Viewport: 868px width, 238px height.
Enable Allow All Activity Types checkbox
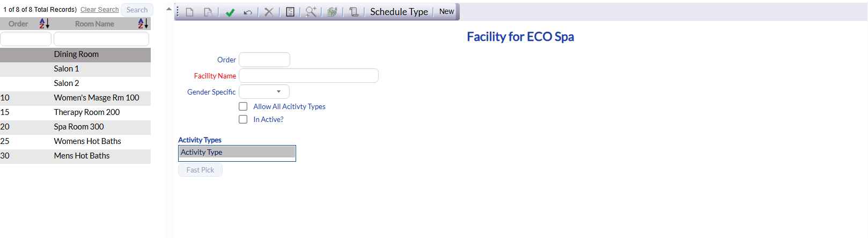coord(243,106)
